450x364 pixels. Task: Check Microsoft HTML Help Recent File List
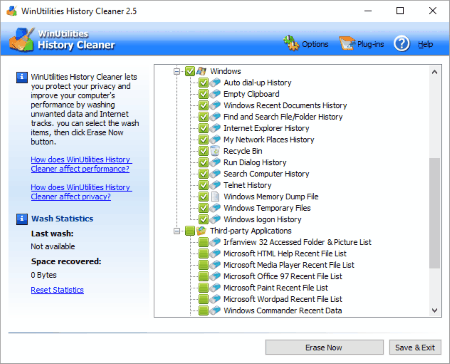(203, 253)
